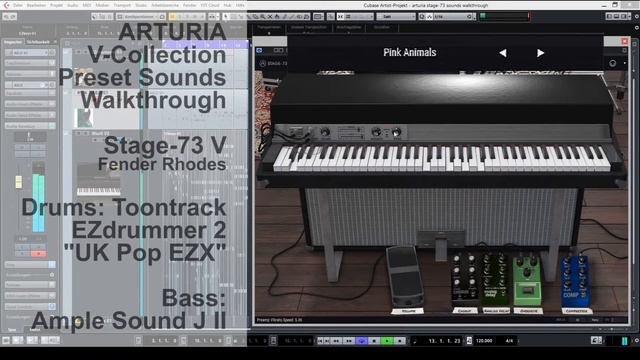The height and width of the screenshot is (360, 640).
Task: Arm the transport record button
Action: pos(400,341)
